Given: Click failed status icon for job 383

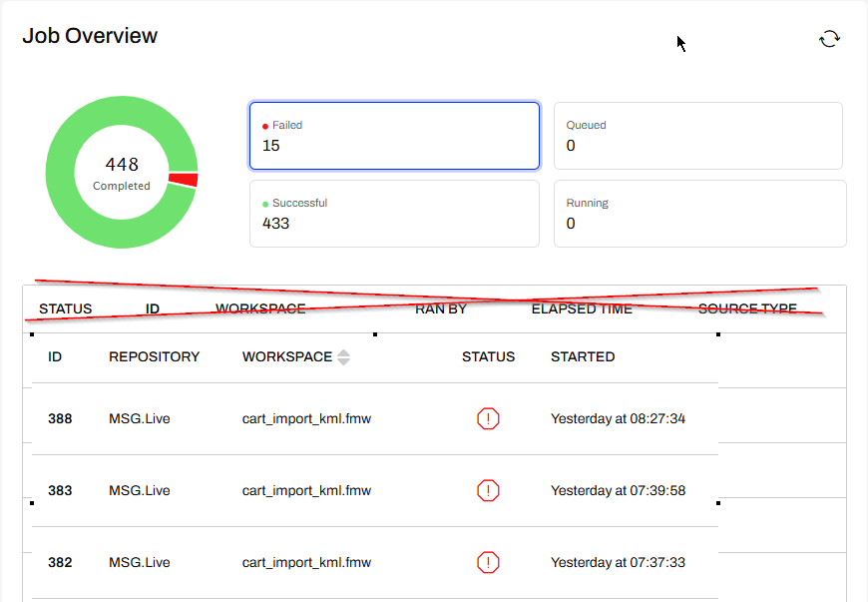Looking at the screenshot, I should coord(488,490).
